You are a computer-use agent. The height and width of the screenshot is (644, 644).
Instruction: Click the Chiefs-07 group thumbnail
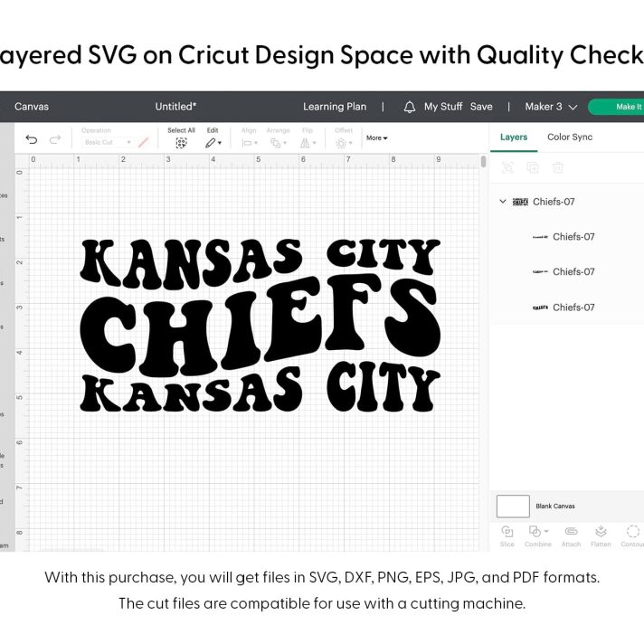click(520, 202)
